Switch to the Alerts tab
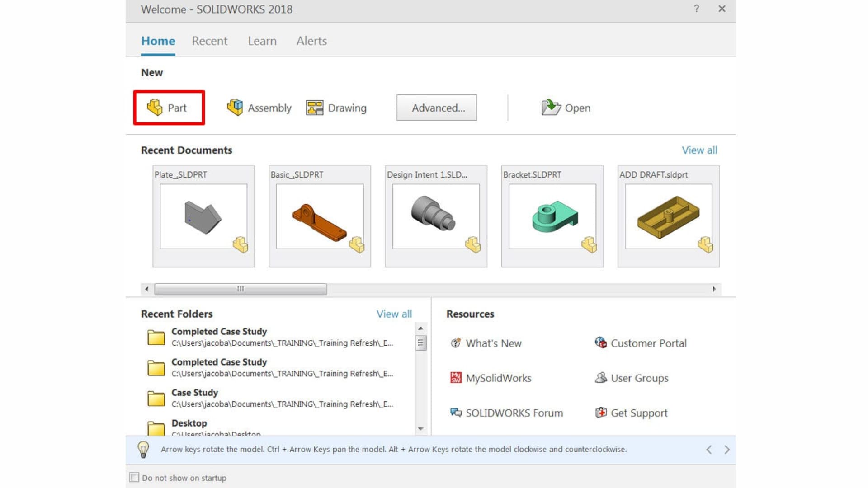 point(311,41)
